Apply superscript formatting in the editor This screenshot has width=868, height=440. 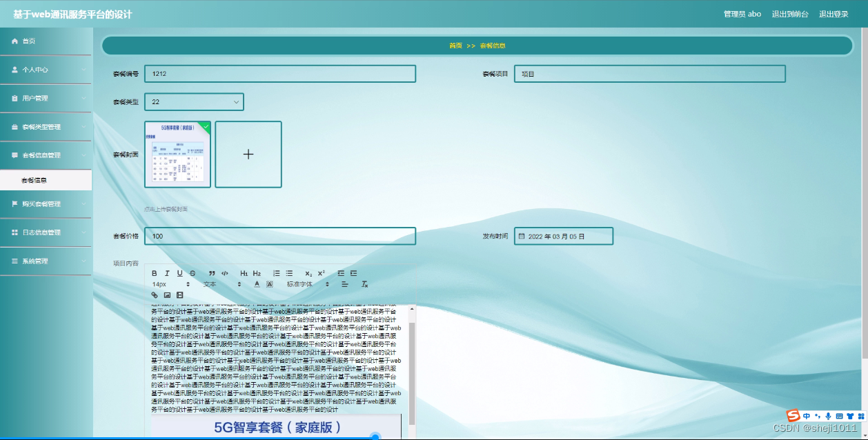click(320, 273)
